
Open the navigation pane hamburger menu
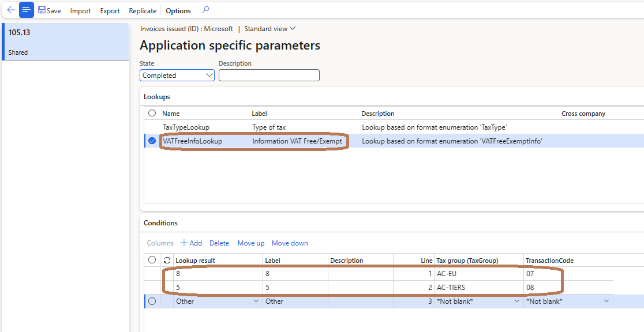pos(25,9)
